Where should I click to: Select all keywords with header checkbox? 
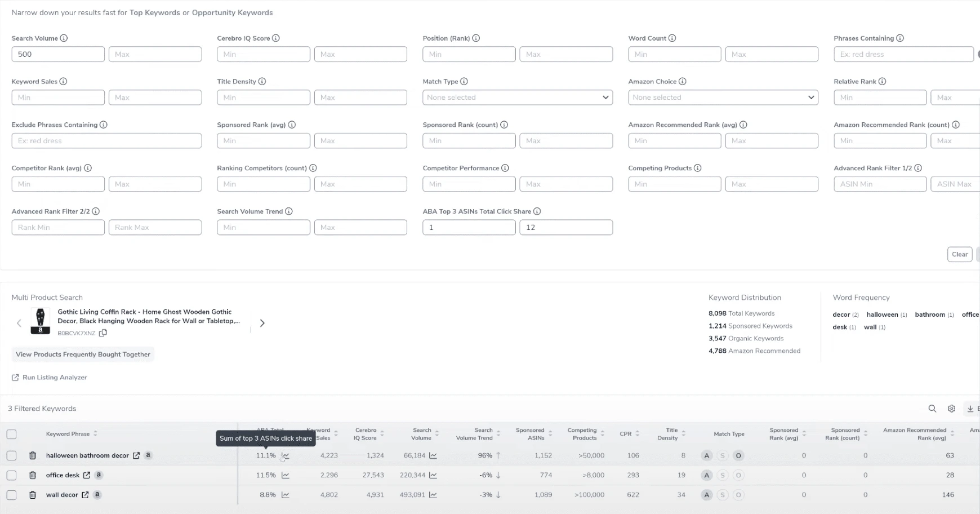11,434
